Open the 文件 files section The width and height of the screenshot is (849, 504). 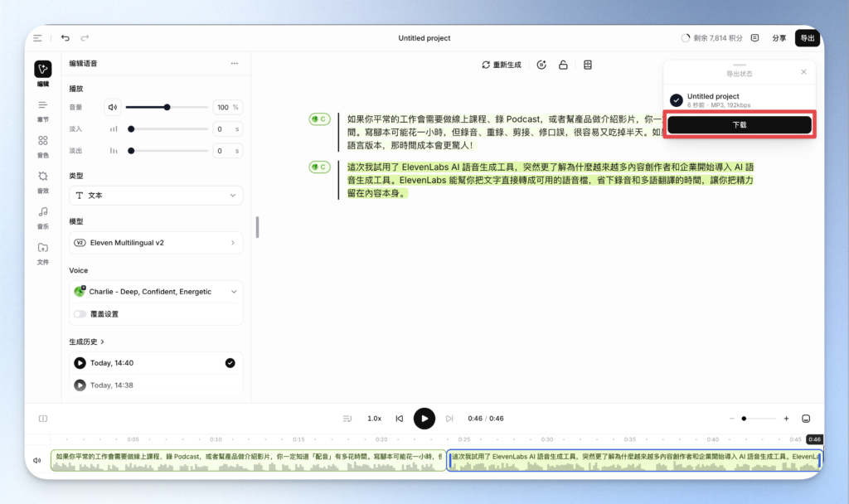click(43, 254)
